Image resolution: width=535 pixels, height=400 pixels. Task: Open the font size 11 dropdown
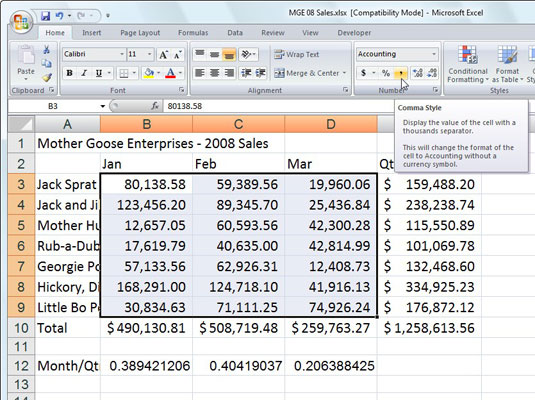tap(149, 54)
